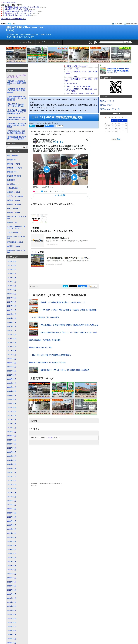This screenshot has height=644, width=138.
Task: Click the header 検索 search button
Action: pyautogui.click(x=127, y=43)
